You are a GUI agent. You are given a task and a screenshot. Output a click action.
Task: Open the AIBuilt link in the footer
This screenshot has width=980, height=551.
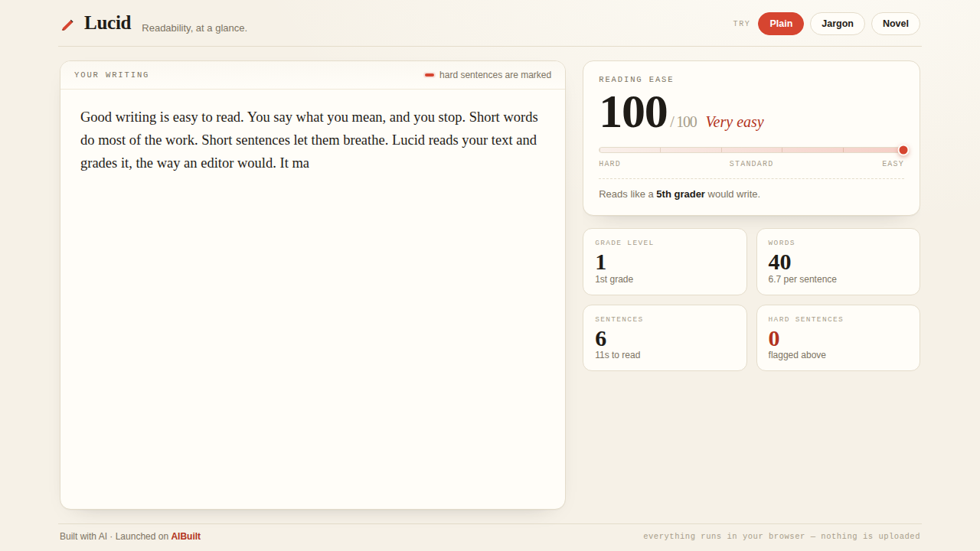tap(186, 536)
